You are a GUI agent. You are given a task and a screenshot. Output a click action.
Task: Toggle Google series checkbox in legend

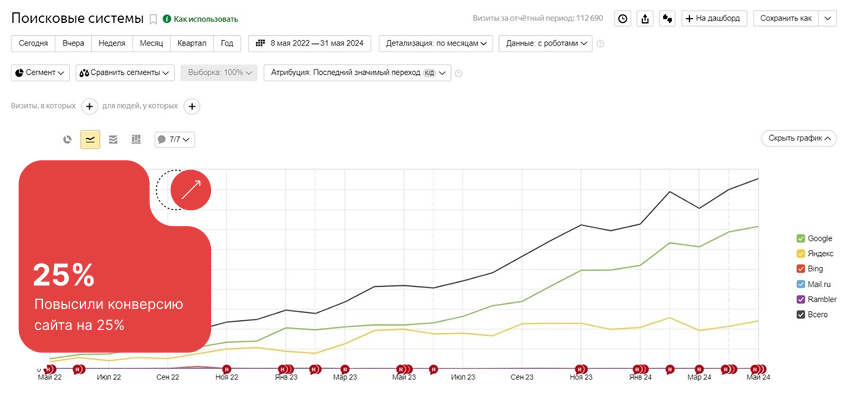coord(801,239)
